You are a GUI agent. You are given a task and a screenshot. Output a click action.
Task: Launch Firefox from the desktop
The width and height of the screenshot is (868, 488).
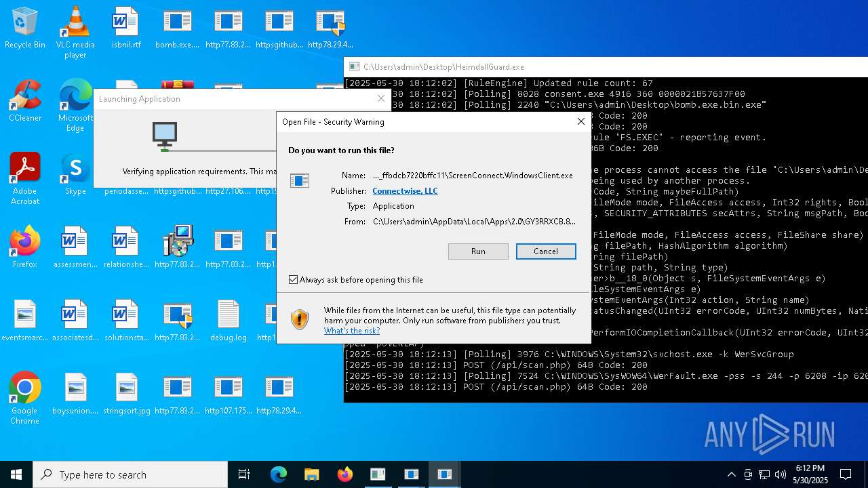(x=25, y=248)
